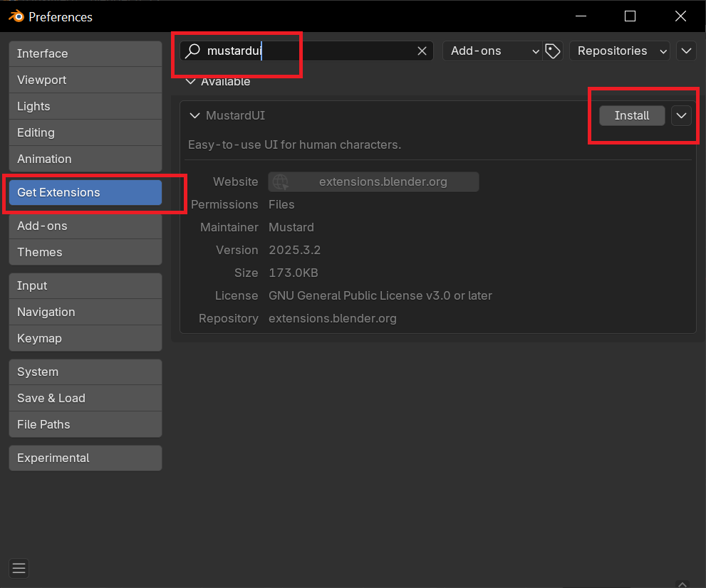Image resolution: width=706 pixels, height=588 pixels.
Task: Switch to the Interface tab
Action: tap(85, 53)
